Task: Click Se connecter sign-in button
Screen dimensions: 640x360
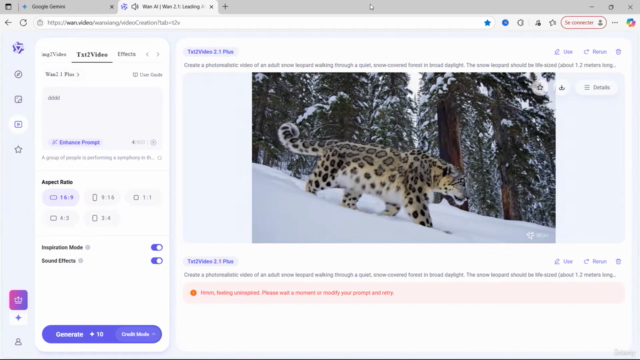Action: point(583,23)
